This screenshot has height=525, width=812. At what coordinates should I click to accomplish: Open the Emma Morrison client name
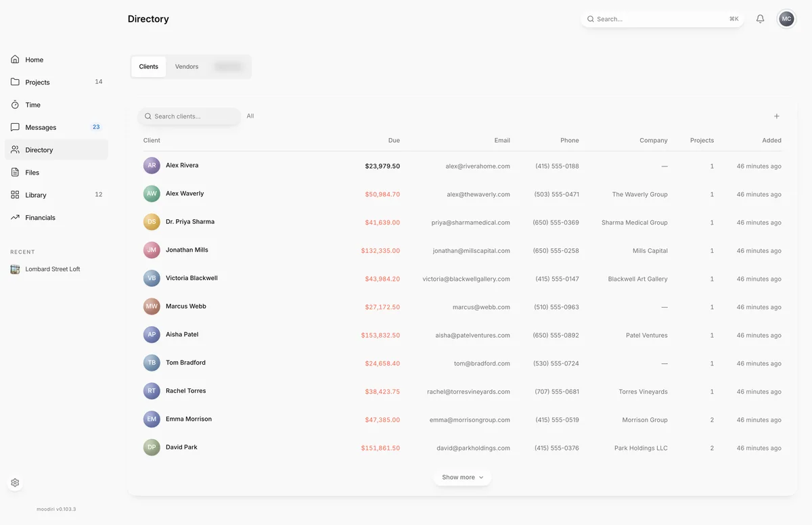pyautogui.click(x=189, y=419)
